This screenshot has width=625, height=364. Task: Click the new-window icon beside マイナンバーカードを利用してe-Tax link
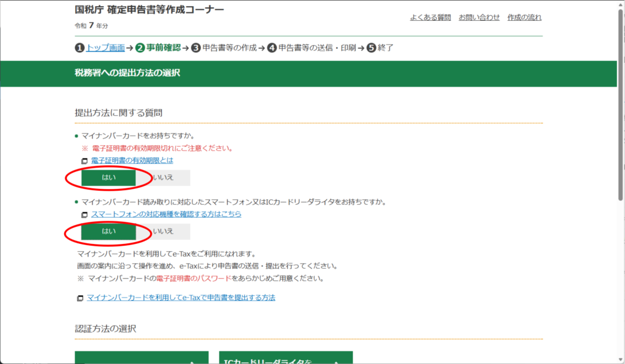coord(81,298)
